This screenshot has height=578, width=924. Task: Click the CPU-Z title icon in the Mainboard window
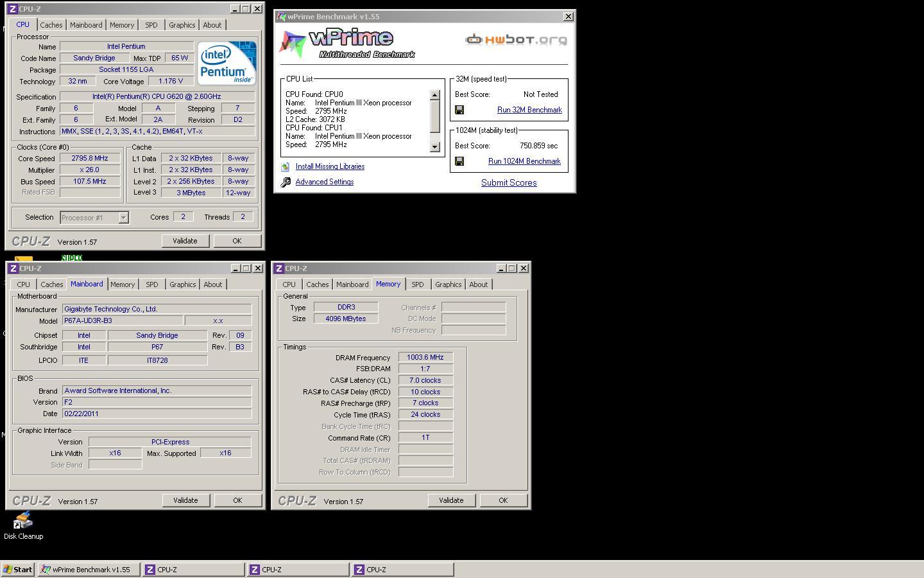click(x=13, y=268)
